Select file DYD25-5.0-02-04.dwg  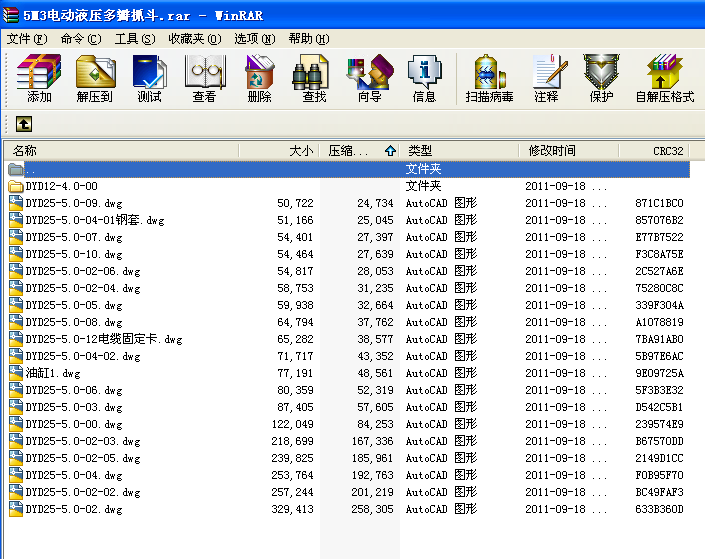point(83,288)
